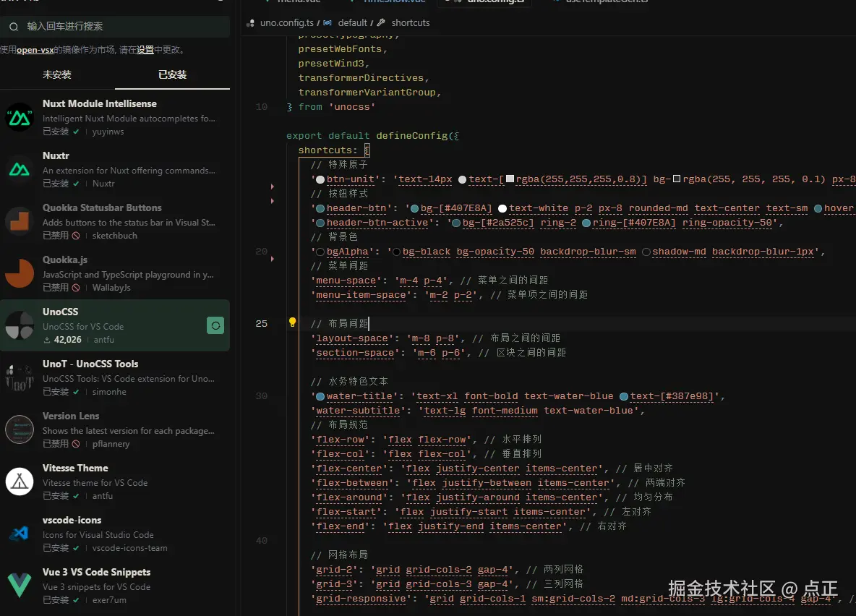The width and height of the screenshot is (856, 616).
Task: Click the swatch before text-[#387e98]
Action: [x=624, y=396]
